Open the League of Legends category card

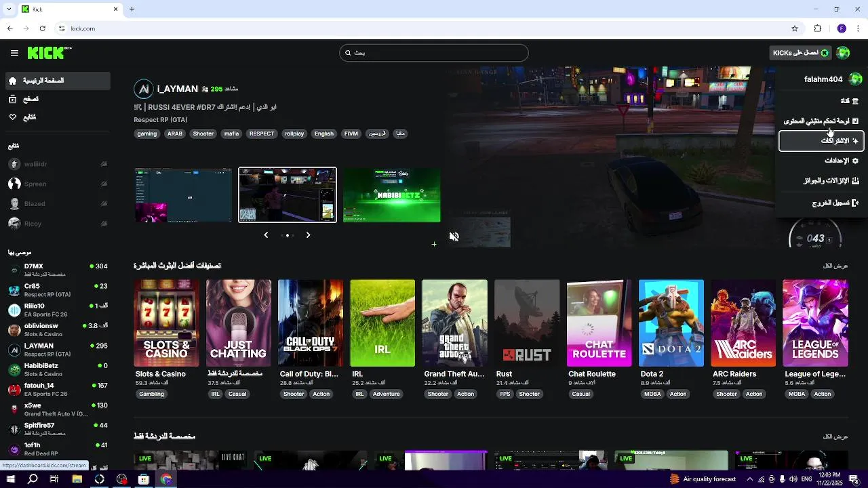[815, 323]
